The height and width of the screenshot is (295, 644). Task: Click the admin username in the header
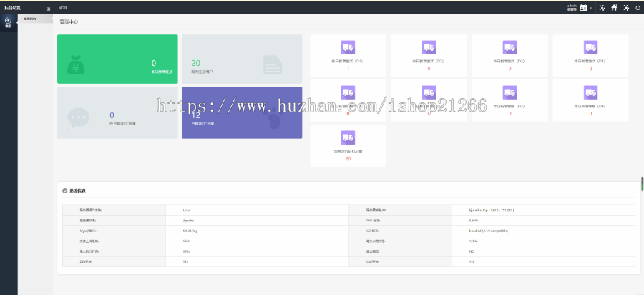click(572, 6)
